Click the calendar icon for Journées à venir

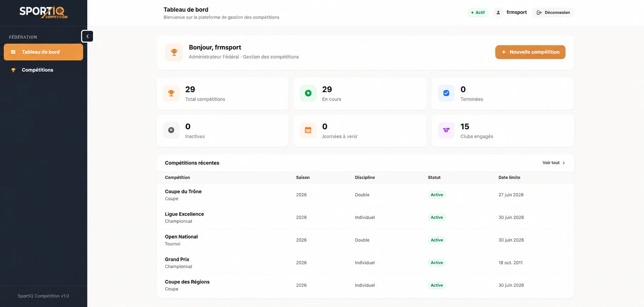point(308,130)
